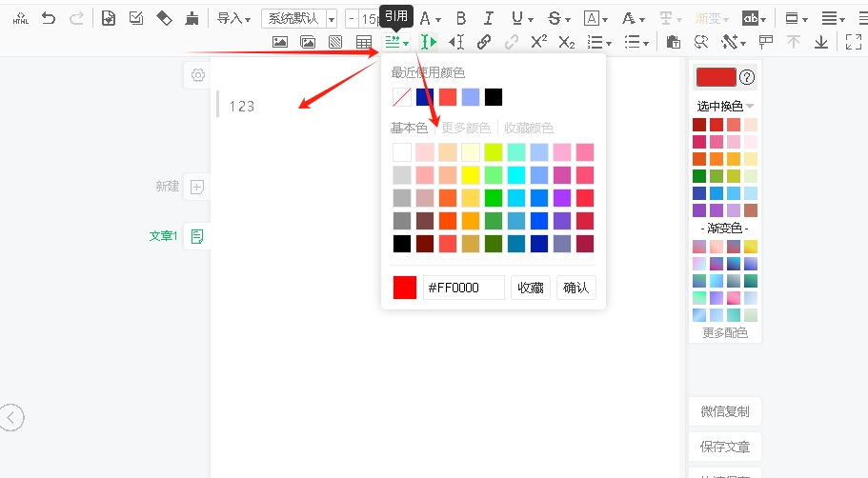Toggle bold formatting
This screenshot has width=868, height=478.
coord(461,18)
